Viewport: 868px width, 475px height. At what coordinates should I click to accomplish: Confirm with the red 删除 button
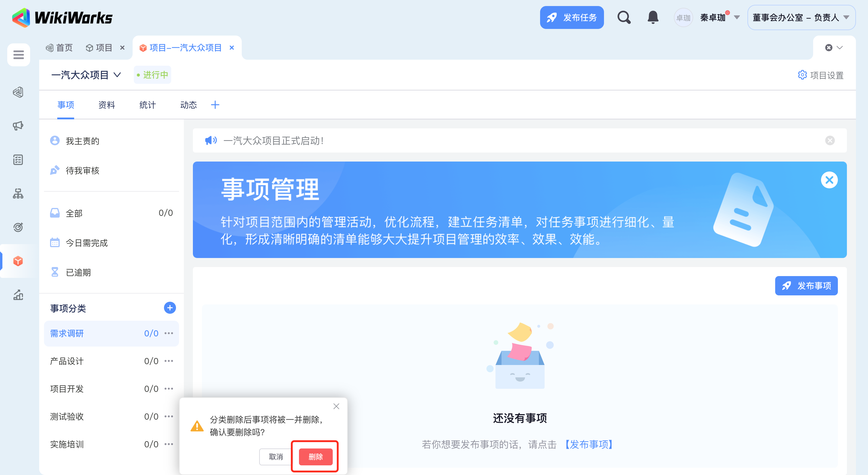(x=315, y=457)
